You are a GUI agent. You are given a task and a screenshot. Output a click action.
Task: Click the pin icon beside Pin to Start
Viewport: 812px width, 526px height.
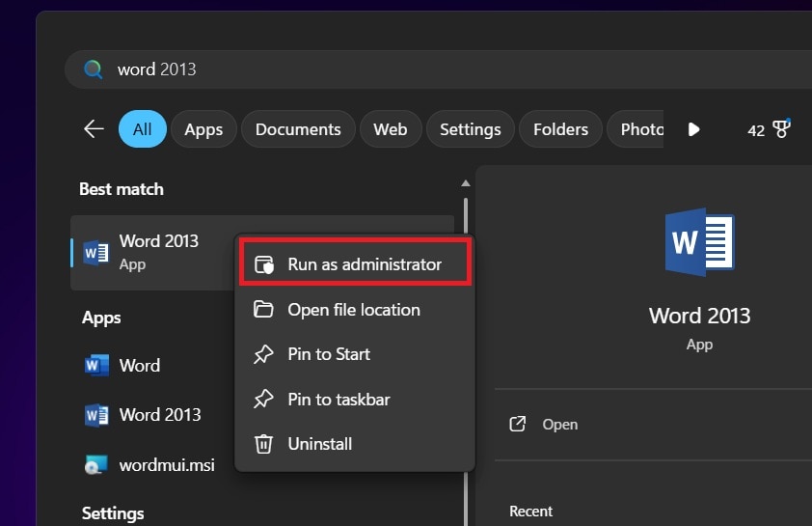coord(263,354)
